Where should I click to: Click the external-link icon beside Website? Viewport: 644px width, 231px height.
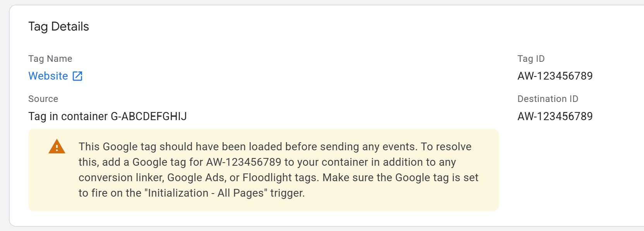pos(77,76)
